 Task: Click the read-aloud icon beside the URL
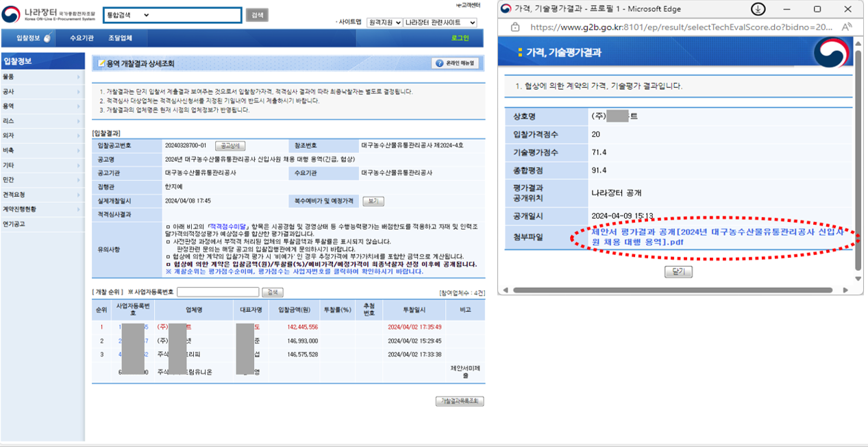(847, 27)
